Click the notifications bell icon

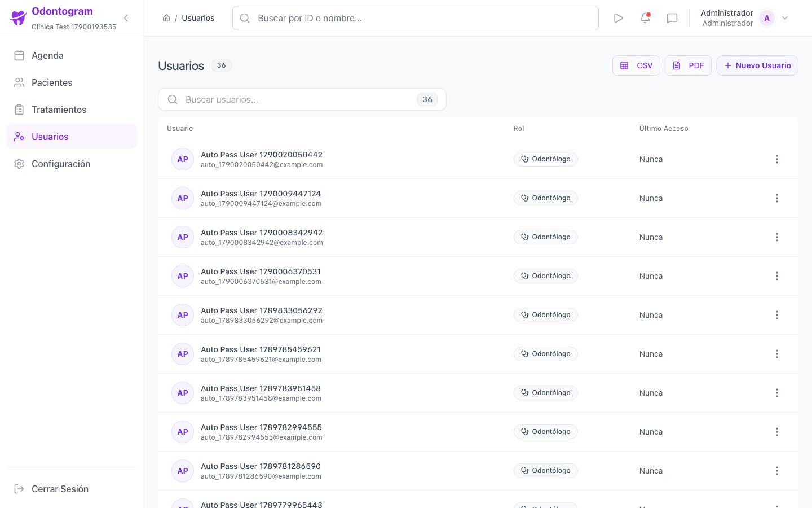[645, 18]
